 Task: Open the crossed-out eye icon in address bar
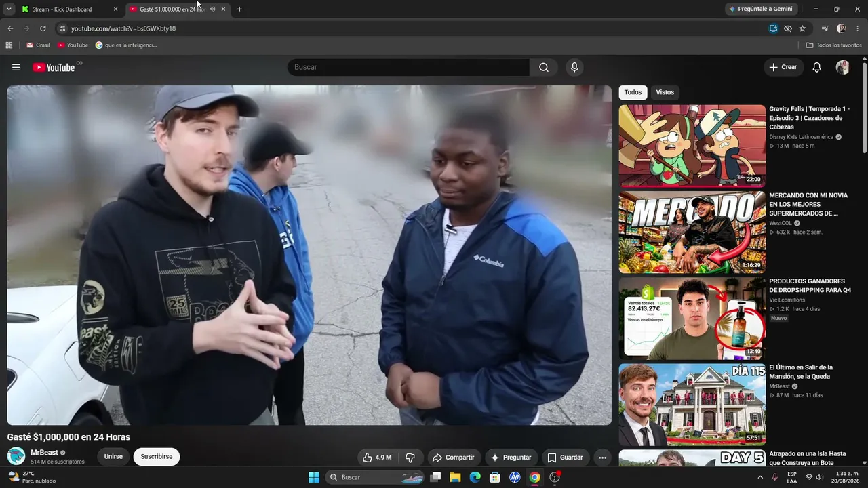(x=788, y=28)
